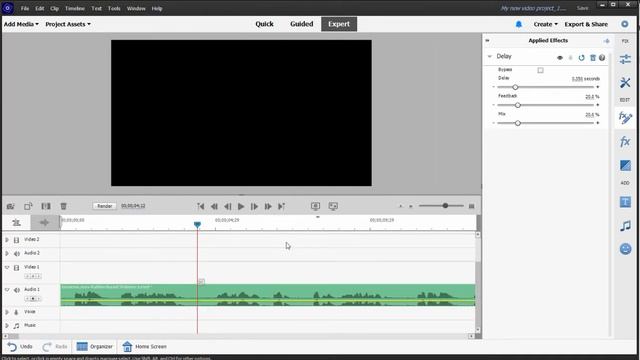Image resolution: width=640 pixels, height=360 pixels.
Task: Open Export & Share
Action: click(586, 24)
